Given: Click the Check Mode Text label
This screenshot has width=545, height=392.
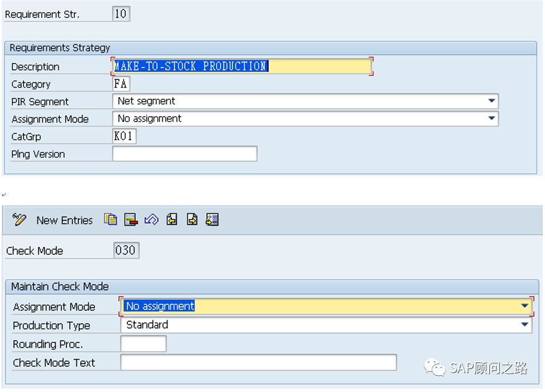Looking at the screenshot, I should [54, 363].
